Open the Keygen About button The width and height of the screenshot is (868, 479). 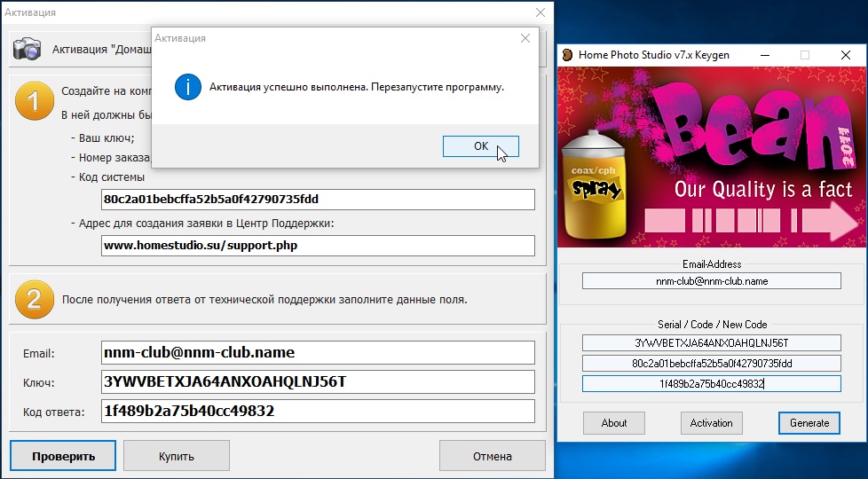614,423
